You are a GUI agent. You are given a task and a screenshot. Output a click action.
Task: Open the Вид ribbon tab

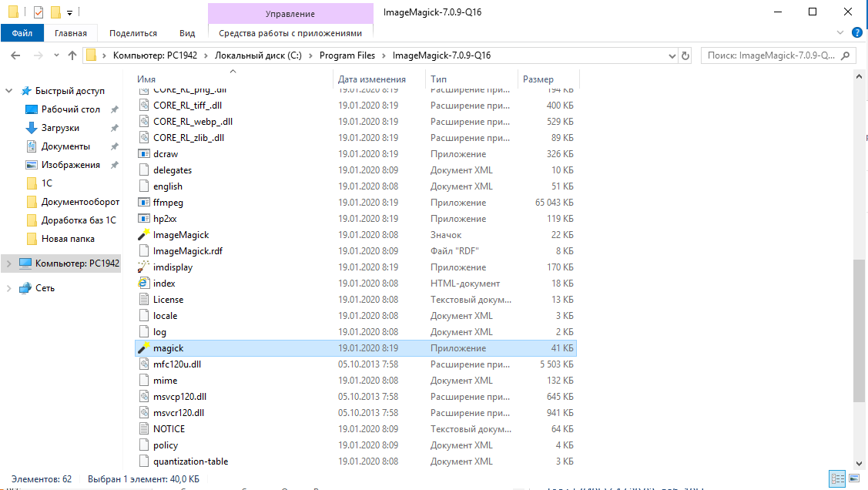187,33
